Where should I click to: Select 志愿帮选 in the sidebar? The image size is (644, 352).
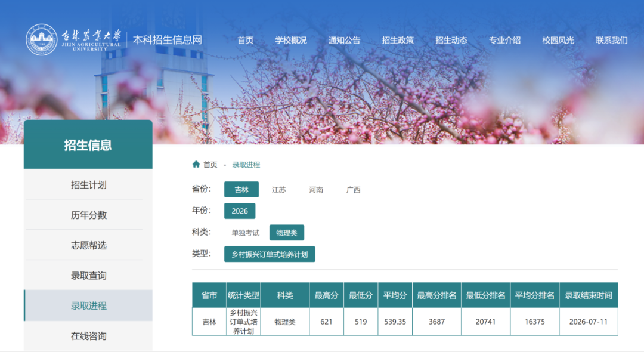pos(88,245)
